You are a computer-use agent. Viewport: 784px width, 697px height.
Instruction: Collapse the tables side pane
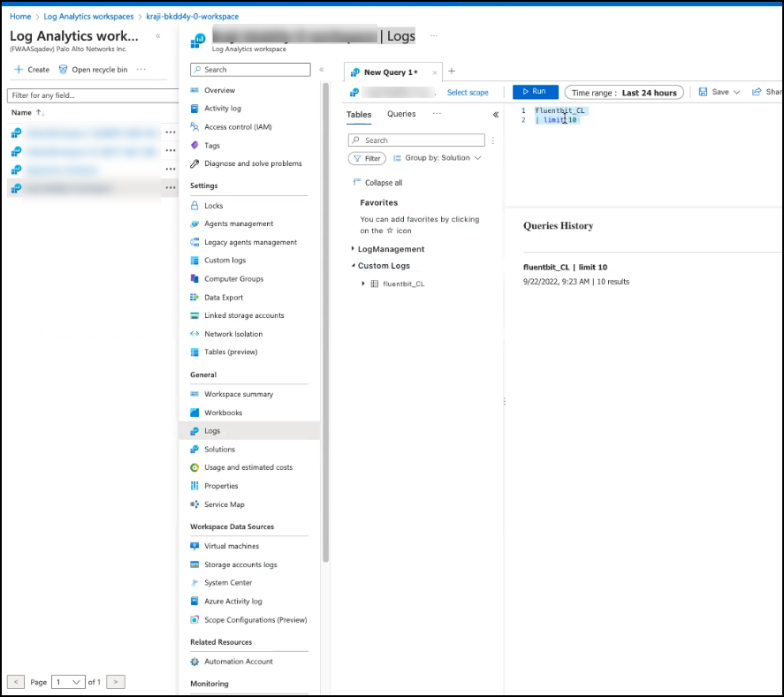[x=496, y=115]
